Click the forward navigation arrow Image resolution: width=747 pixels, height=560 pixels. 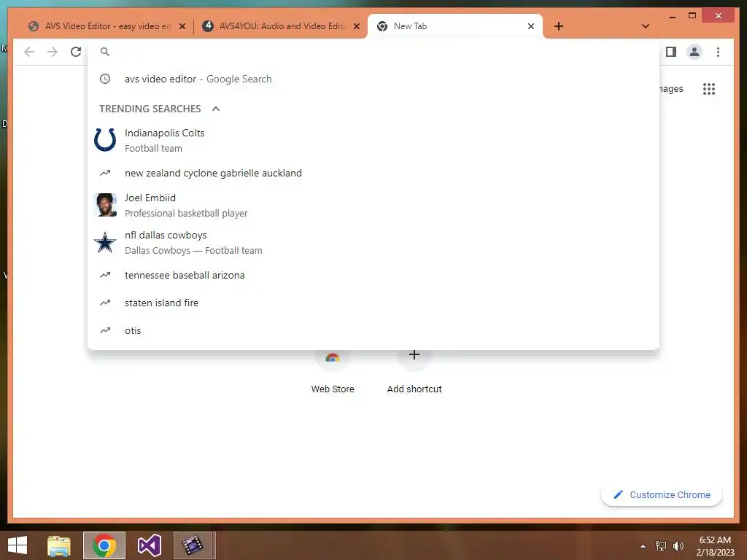coord(53,52)
